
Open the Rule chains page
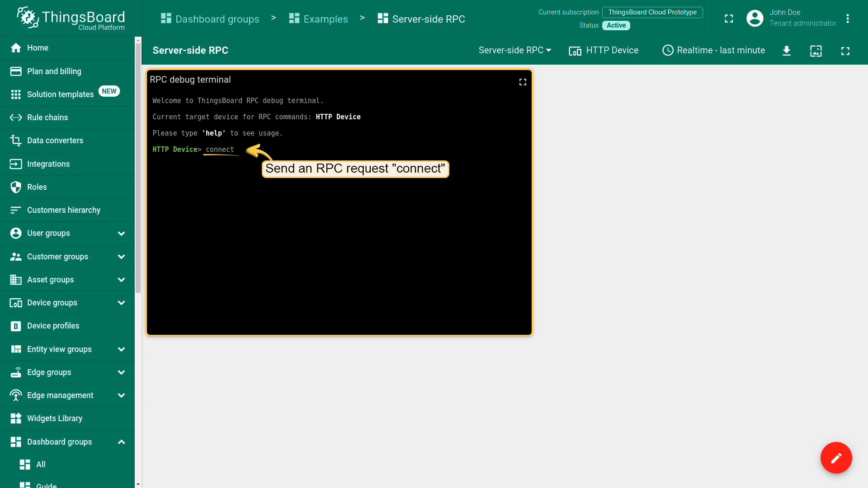coord(47,117)
